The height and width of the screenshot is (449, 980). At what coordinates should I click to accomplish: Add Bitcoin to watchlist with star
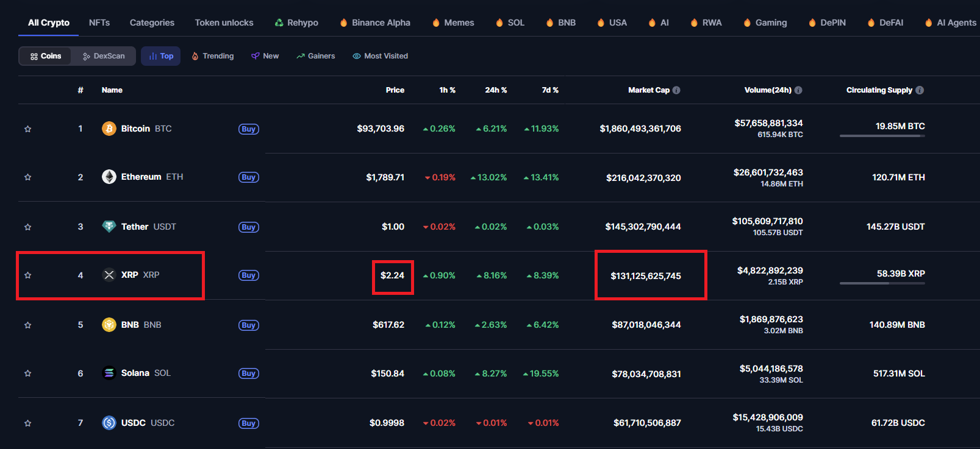click(27, 129)
